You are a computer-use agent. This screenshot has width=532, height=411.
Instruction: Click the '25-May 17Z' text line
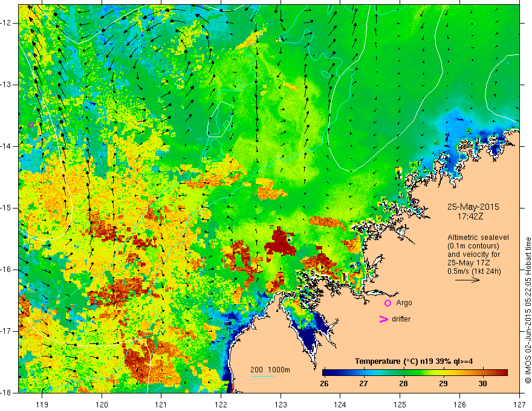coord(469,262)
